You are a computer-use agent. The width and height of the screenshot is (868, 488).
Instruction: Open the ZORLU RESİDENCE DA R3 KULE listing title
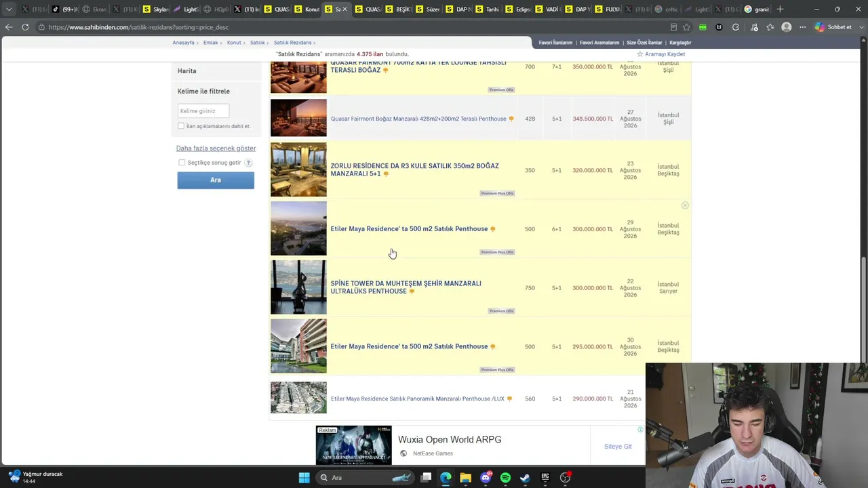[x=414, y=170]
